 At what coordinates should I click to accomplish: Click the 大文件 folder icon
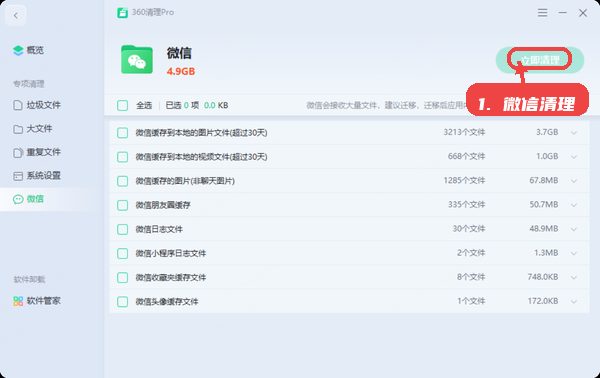[18, 129]
